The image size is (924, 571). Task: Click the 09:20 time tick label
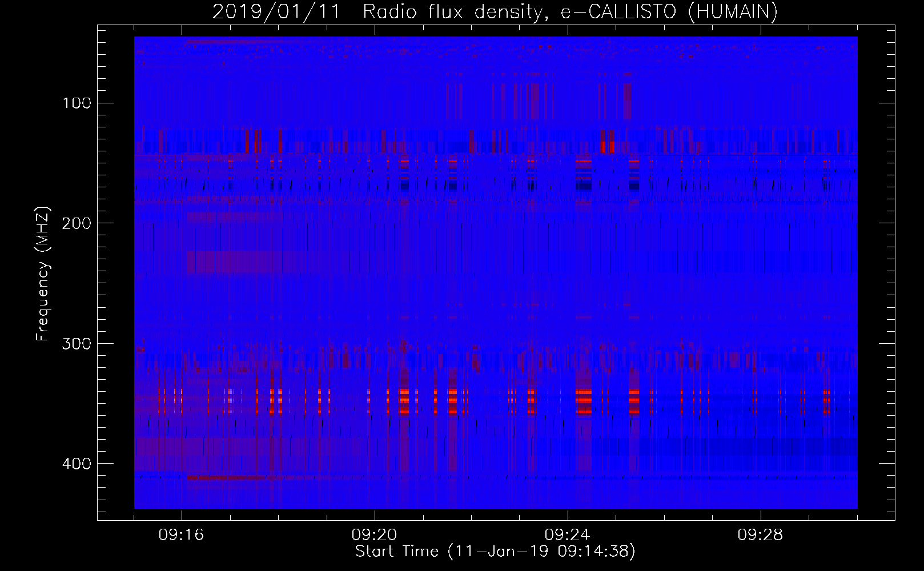point(375,535)
